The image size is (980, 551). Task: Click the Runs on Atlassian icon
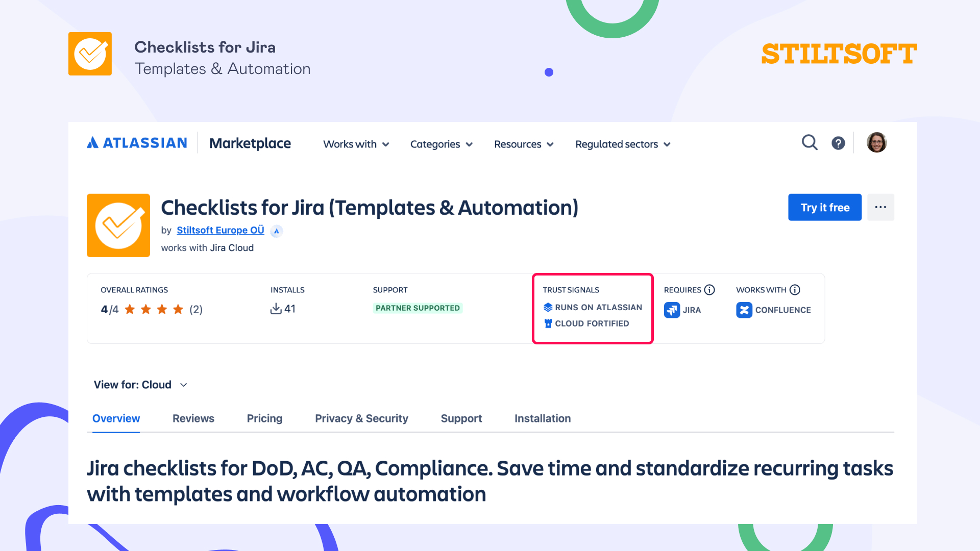(548, 307)
